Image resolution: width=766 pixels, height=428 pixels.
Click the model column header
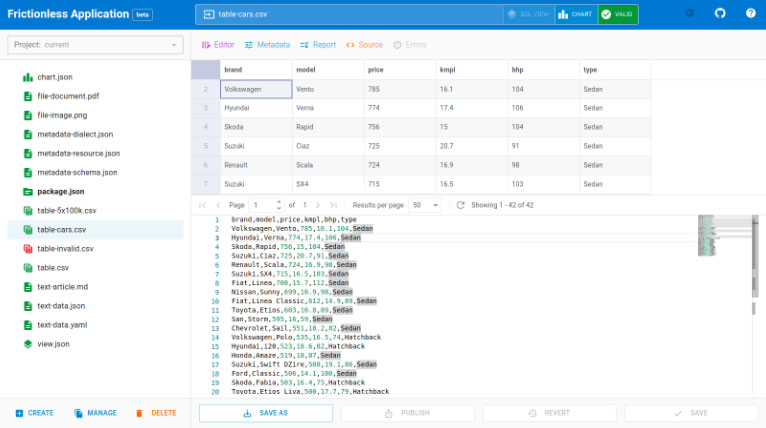328,70
